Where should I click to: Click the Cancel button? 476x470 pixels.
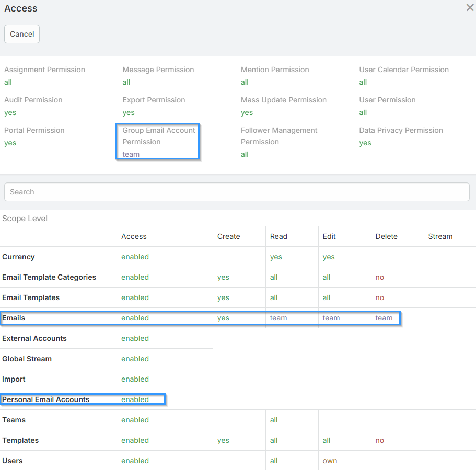click(22, 34)
